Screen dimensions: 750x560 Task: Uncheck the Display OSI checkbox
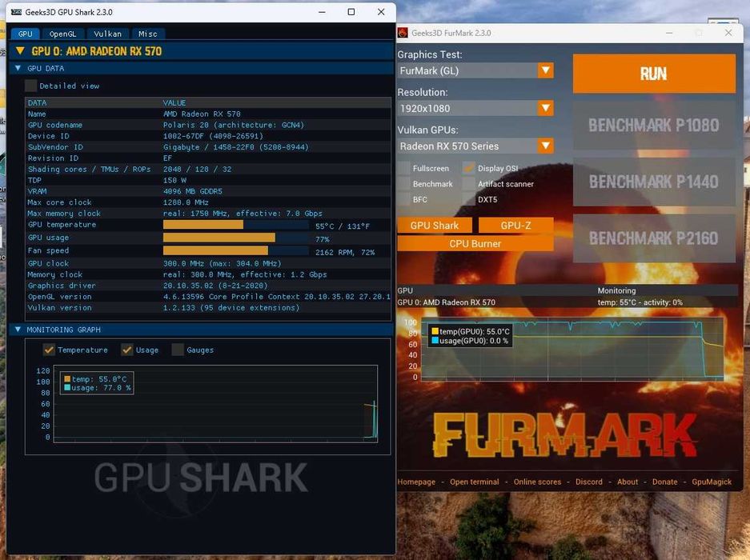[469, 168]
